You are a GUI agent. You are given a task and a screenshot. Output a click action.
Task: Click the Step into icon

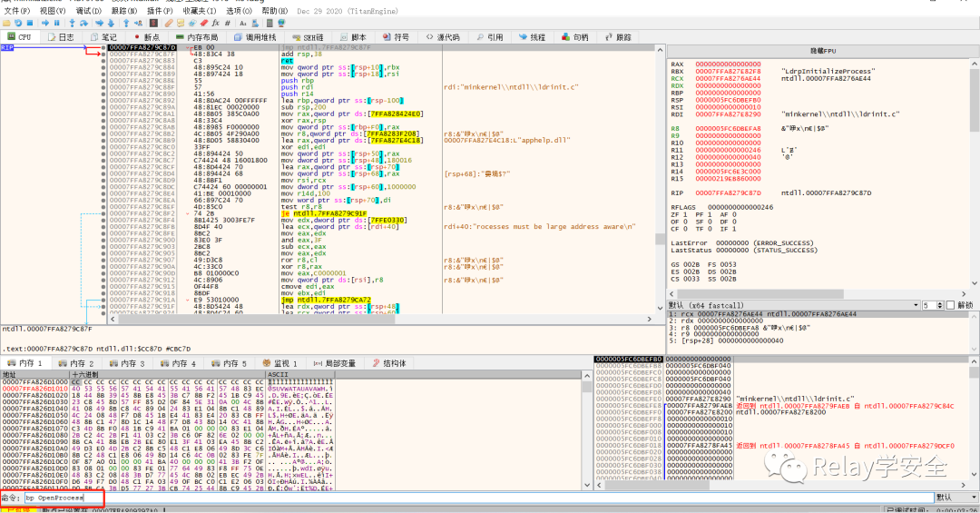tap(72, 23)
